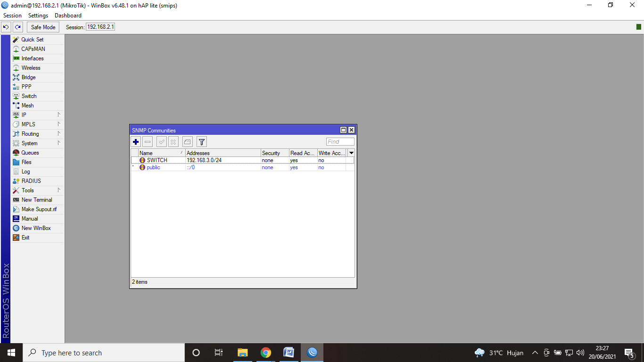The image size is (644, 362).
Task: Select the public community row
Action: coord(242,167)
